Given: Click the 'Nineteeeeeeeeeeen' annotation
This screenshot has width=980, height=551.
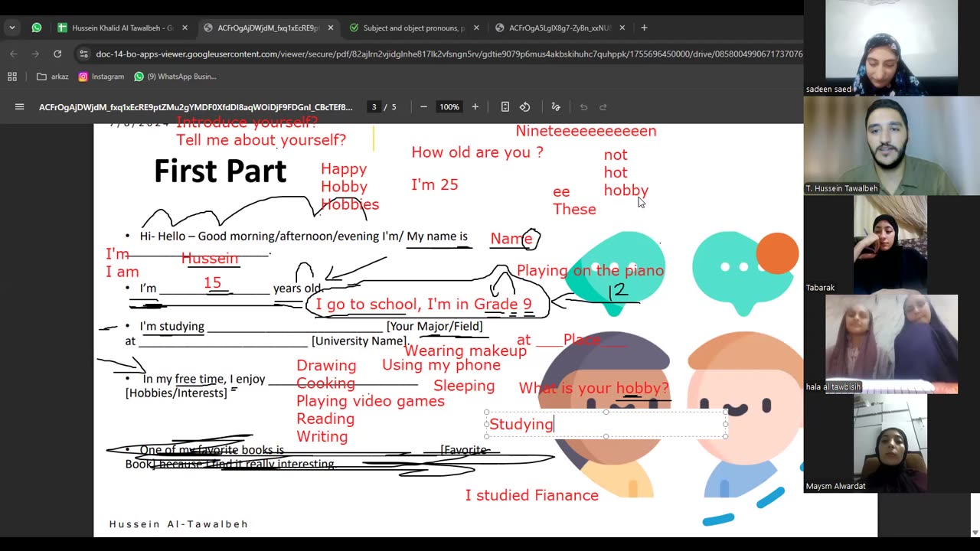Looking at the screenshot, I should click(586, 131).
